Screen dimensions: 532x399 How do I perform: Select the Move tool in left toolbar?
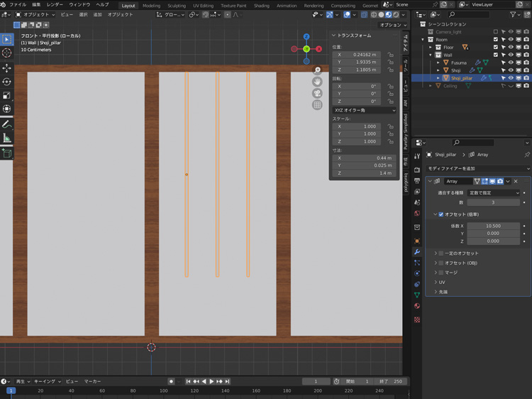click(x=7, y=67)
